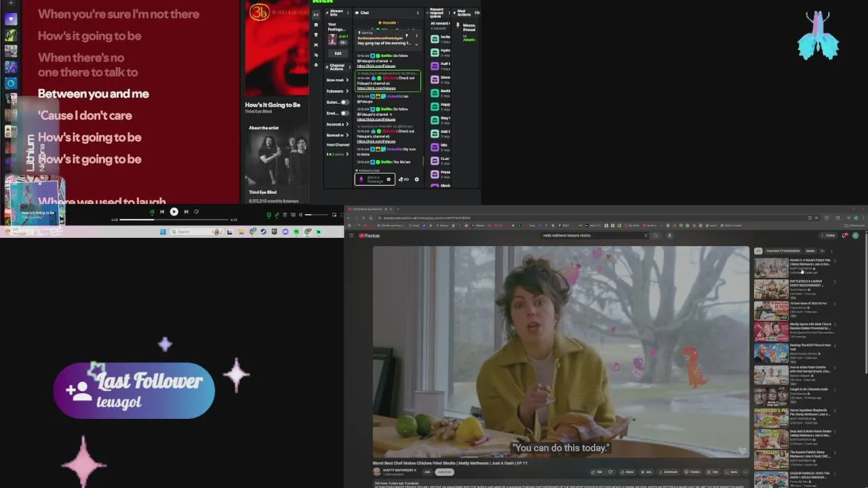Start YouTube voice search microphone
Image resolution: width=868 pixels, height=488 pixels.
(x=669, y=236)
